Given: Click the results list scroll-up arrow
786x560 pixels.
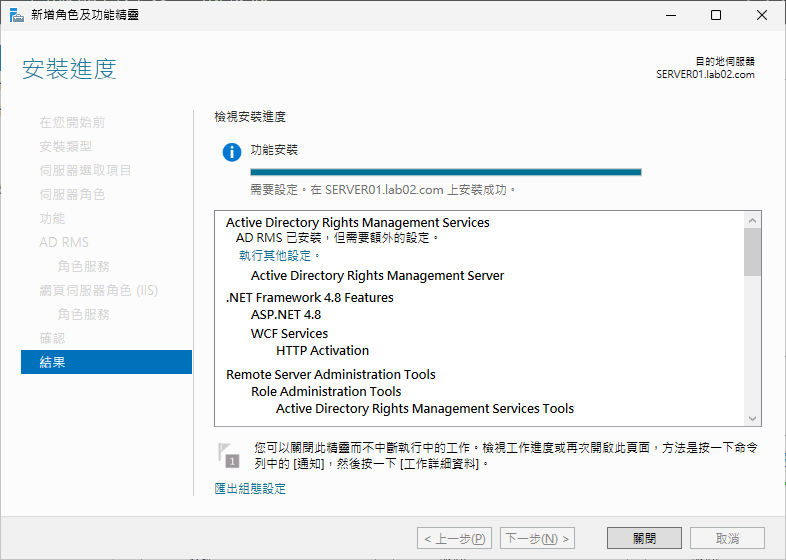Looking at the screenshot, I should 752,220.
